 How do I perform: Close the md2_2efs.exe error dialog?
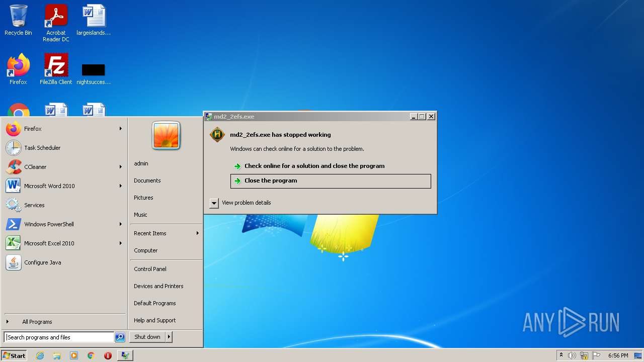(431, 117)
